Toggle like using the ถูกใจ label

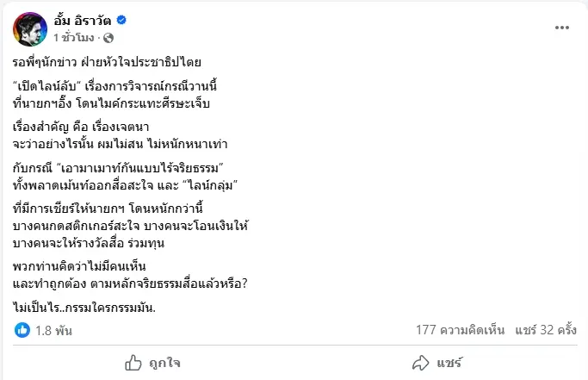pos(165,363)
